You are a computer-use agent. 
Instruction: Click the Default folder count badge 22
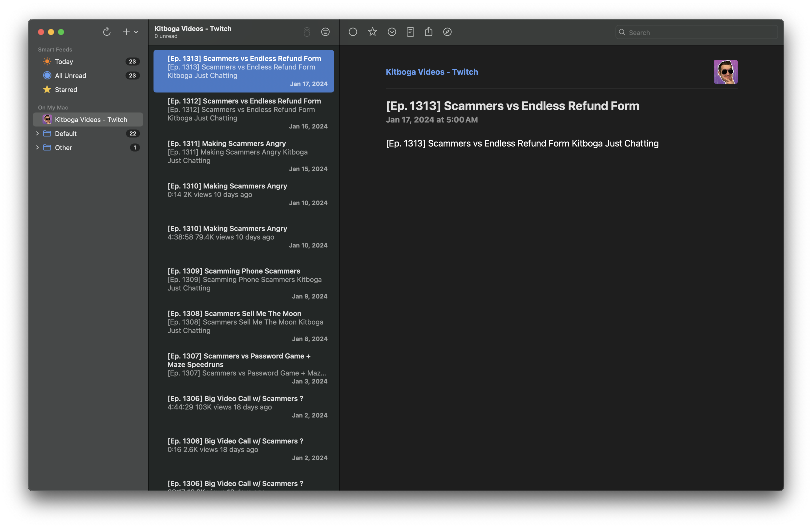pyautogui.click(x=133, y=133)
